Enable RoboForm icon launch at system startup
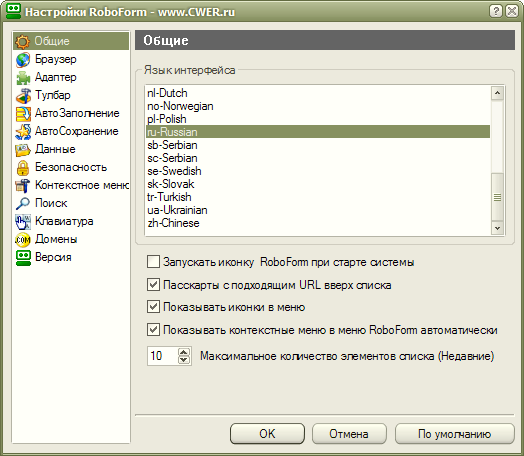 [153, 262]
